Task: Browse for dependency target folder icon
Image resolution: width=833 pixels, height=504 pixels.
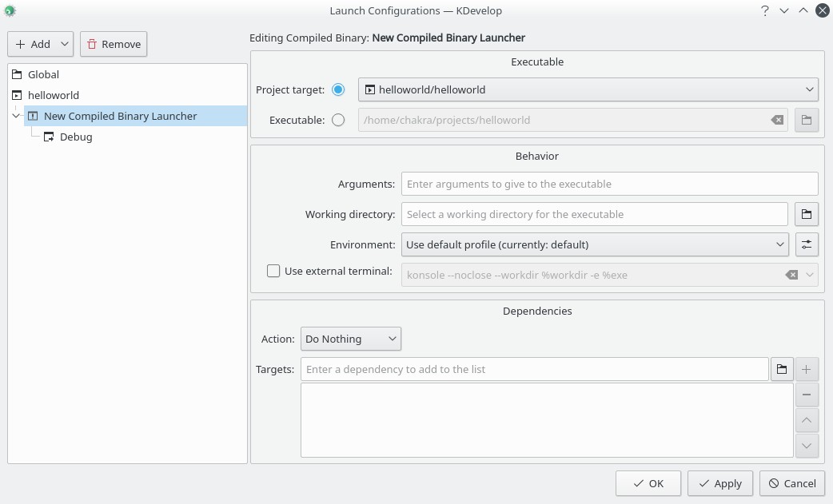Action: (782, 369)
